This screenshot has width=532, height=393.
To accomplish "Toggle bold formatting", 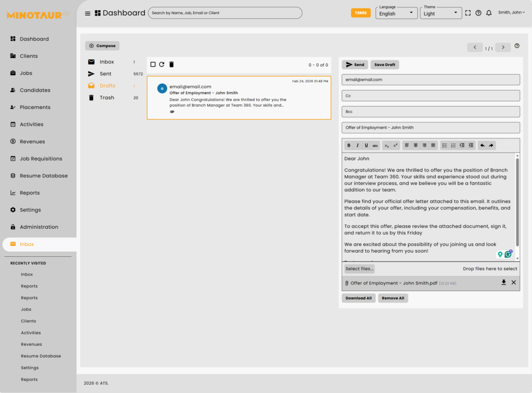I will pyautogui.click(x=349, y=146).
